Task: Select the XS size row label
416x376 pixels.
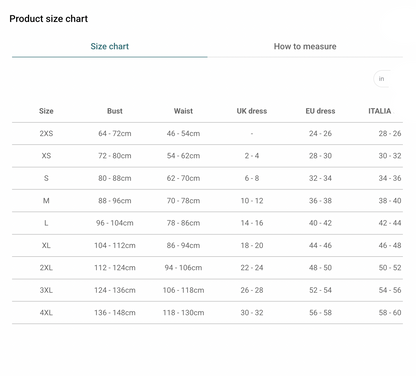Action: (46, 156)
